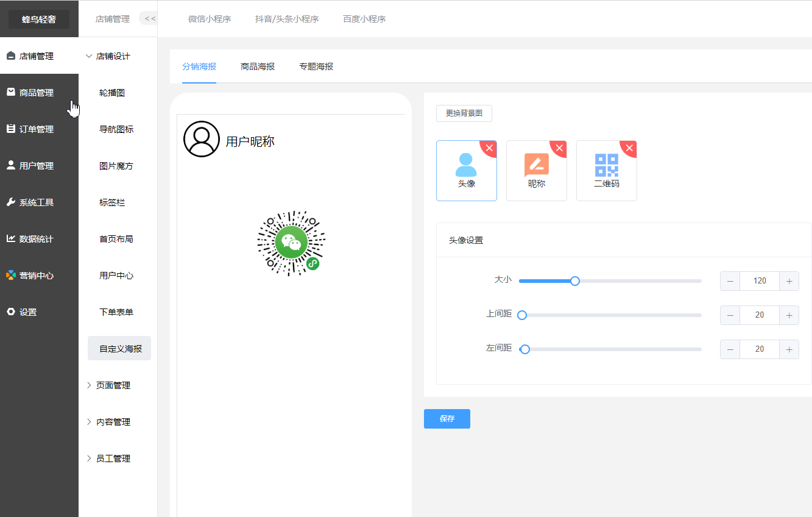Viewport: 812px width, 517px height.
Task: Click the blue 保存 button
Action: [x=447, y=419]
